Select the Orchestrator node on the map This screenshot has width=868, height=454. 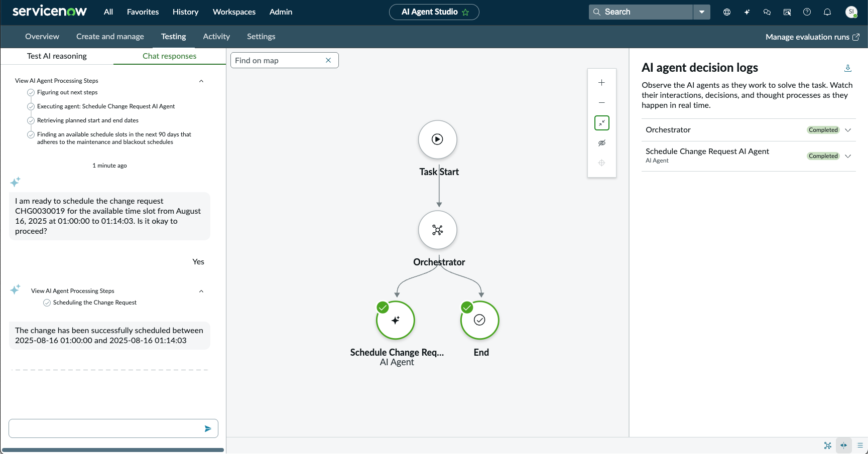438,230
